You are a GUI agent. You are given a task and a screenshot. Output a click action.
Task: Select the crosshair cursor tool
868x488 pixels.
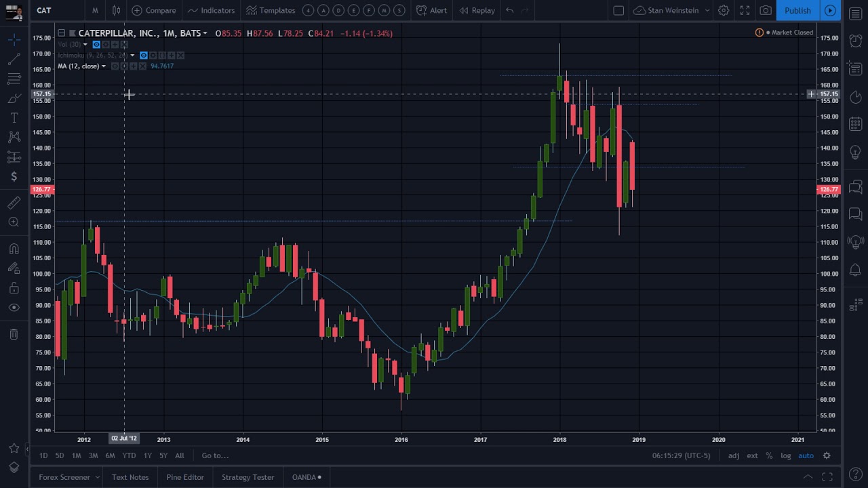[14, 40]
